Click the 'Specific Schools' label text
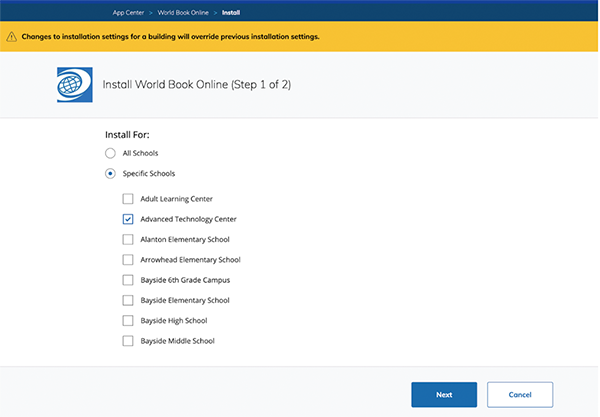Viewport: 600px width, 417px height. point(148,174)
